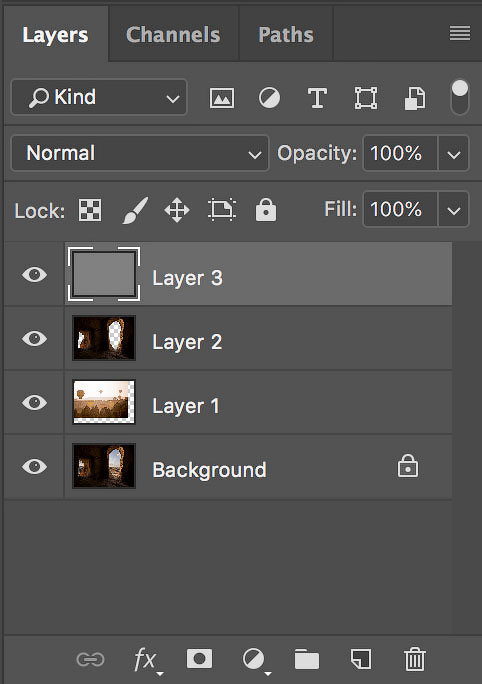Add layer style fx button
The image size is (482, 684).
147,660
